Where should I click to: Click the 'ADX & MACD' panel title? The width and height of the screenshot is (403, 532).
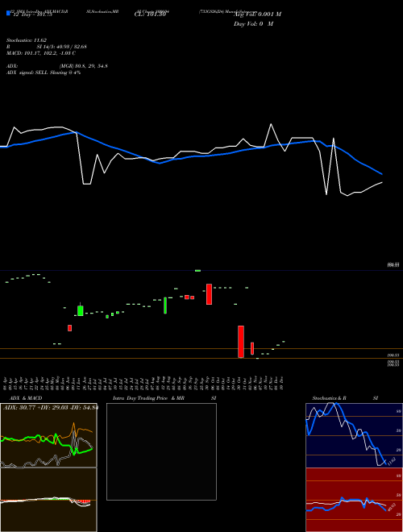[26, 398]
